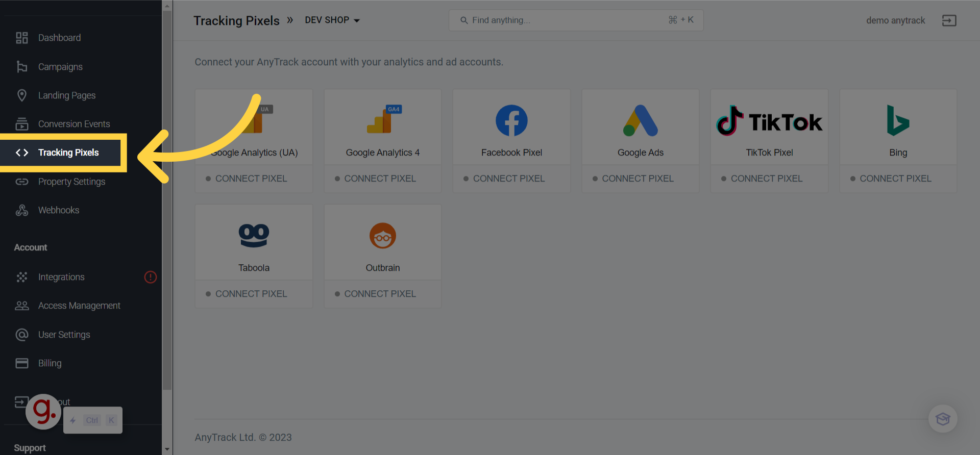Click the Facebook Pixel card label
The width and height of the screenshot is (980, 455).
(x=511, y=153)
